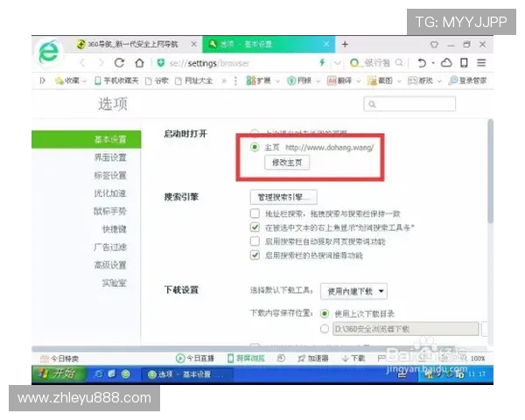The width and height of the screenshot is (525, 420).
Task: Open 实验室 in the sidebar
Action: pos(114,283)
